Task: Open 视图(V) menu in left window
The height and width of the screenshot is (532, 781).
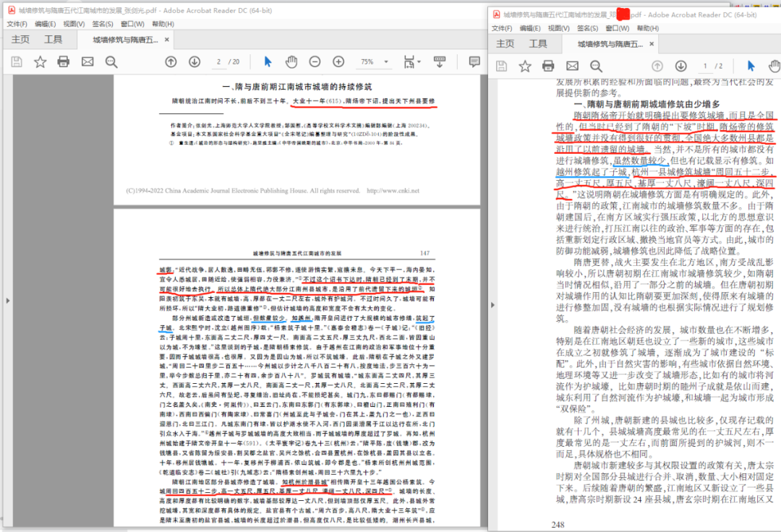Action: 74,24
